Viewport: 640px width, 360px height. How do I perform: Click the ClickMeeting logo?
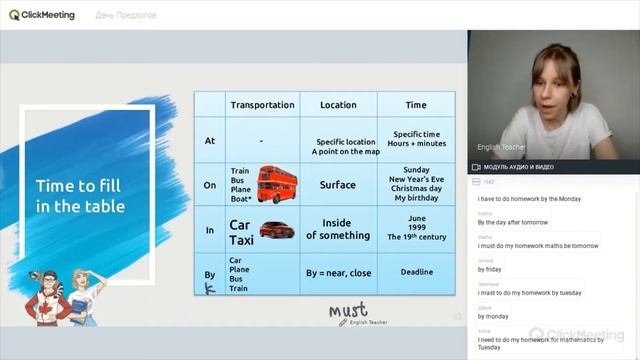tap(42, 15)
